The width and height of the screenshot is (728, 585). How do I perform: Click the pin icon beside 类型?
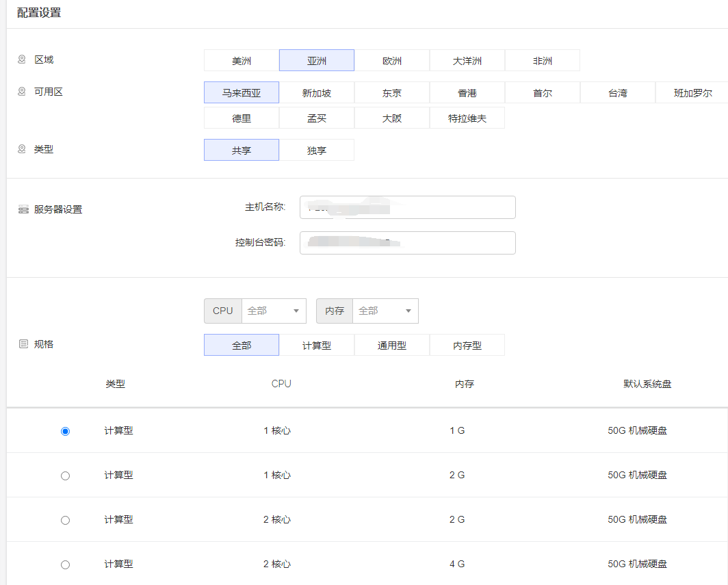pos(21,148)
